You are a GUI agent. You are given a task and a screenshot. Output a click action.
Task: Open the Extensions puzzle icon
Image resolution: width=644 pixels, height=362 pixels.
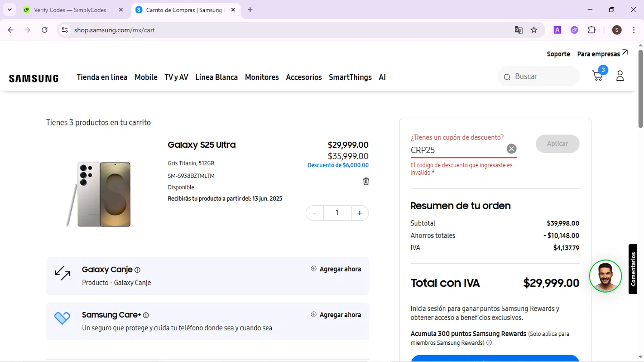pos(592,30)
